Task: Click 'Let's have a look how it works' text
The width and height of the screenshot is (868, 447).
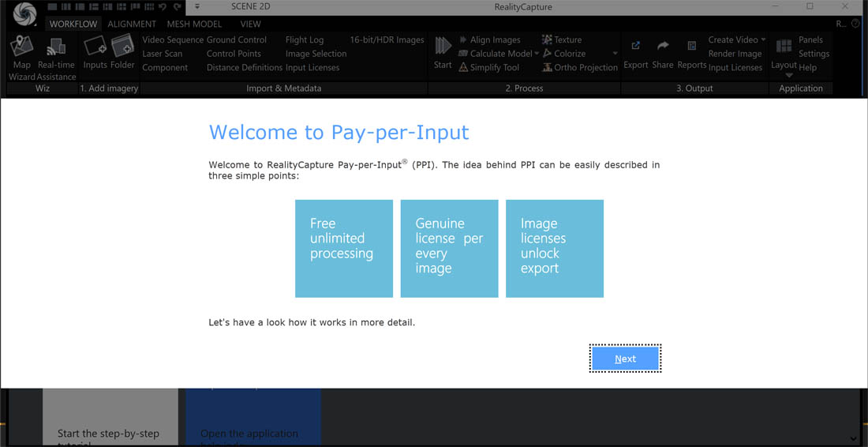Action: pyautogui.click(x=312, y=321)
